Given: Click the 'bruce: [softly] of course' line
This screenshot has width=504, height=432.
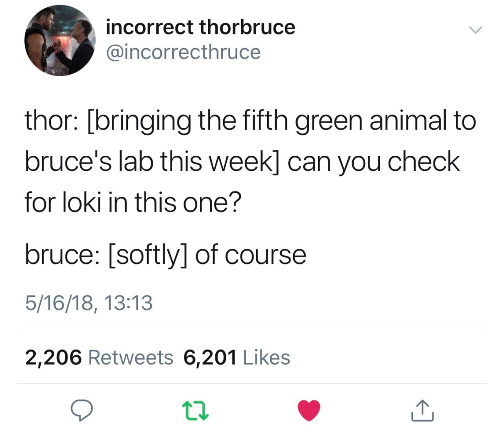Looking at the screenshot, I should 165,255.
